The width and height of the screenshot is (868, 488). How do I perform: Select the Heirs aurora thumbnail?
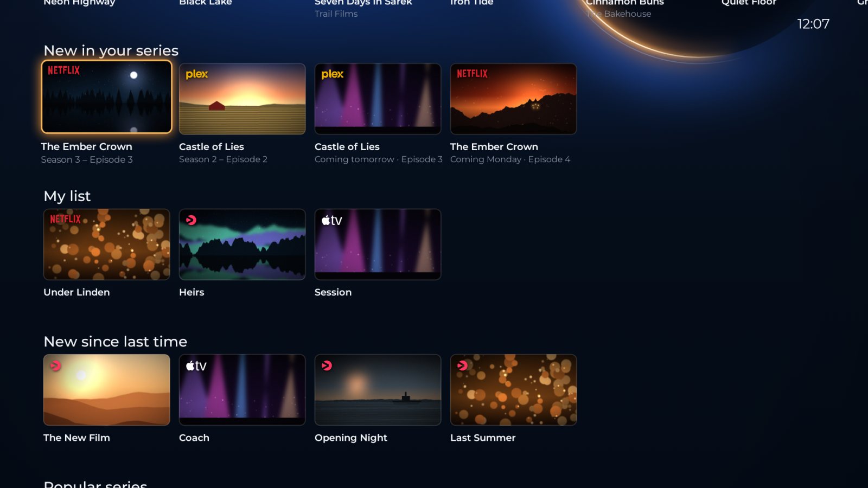[x=242, y=245]
